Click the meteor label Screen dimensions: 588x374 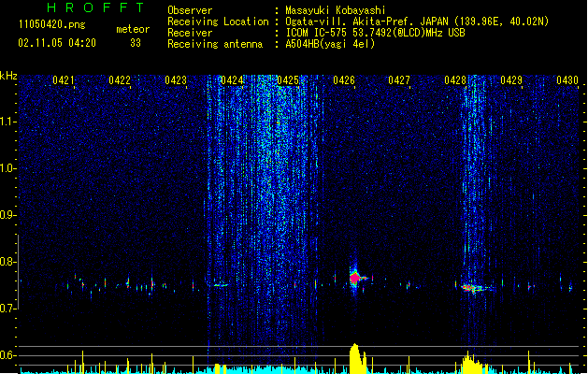[x=133, y=29]
